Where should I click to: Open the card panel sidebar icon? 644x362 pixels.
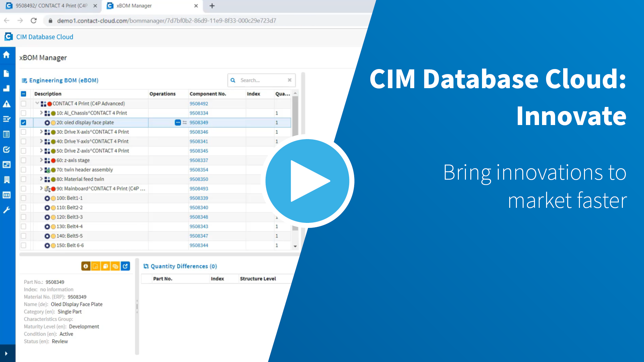coord(6,165)
